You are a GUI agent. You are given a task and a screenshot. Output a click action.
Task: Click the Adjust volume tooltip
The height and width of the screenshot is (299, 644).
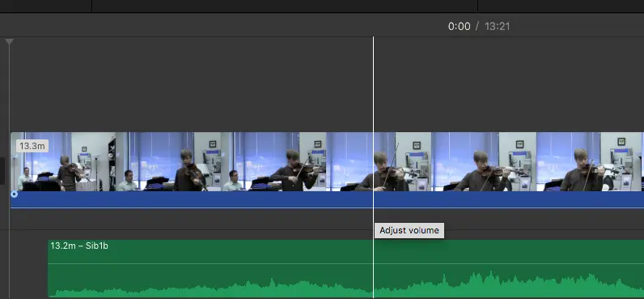click(x=409, y=230)
